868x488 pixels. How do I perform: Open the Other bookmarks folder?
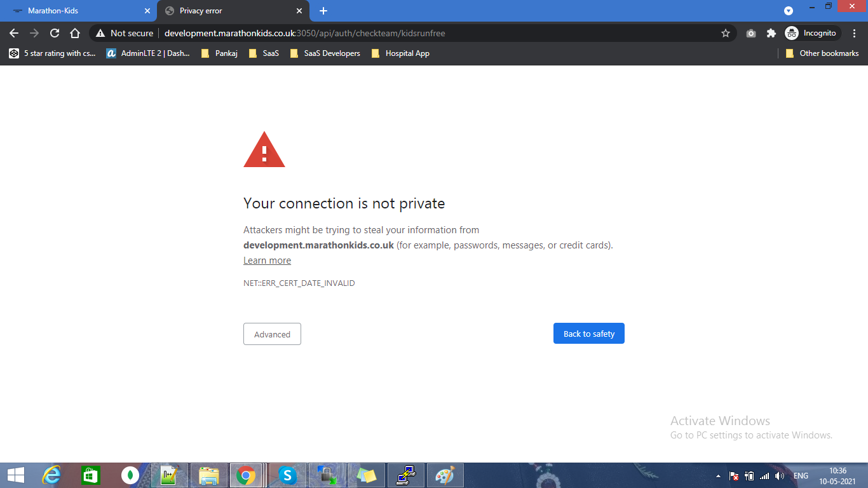click(822, 53)
